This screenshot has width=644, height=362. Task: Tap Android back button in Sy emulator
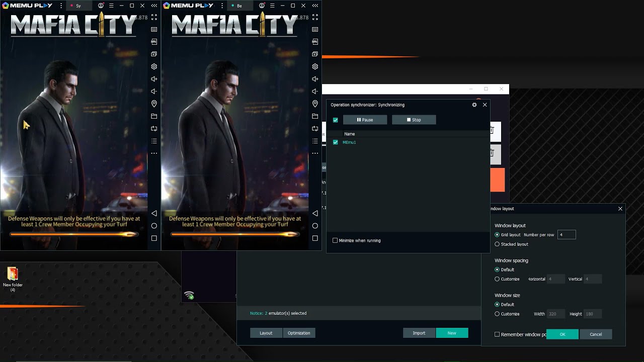[154, 213]
